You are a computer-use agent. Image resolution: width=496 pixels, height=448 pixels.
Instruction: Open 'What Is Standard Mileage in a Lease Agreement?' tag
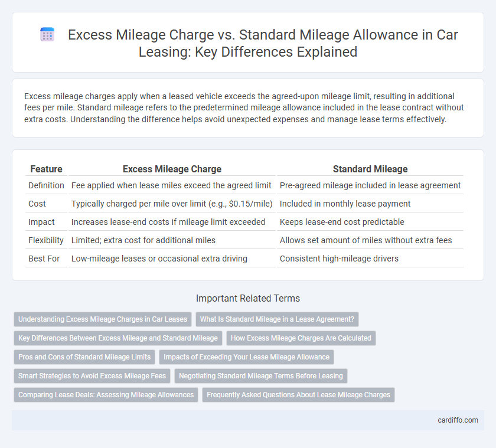277,319
